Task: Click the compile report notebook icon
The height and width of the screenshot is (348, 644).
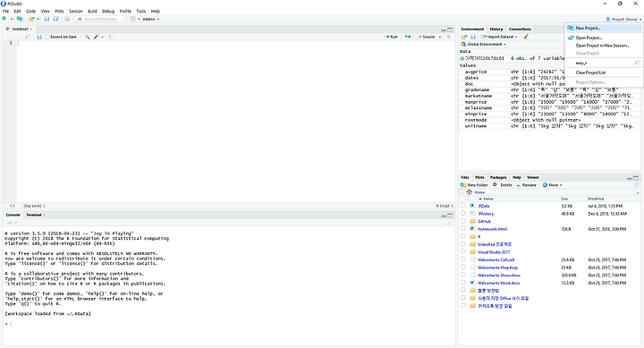Action: coord(110,37)
